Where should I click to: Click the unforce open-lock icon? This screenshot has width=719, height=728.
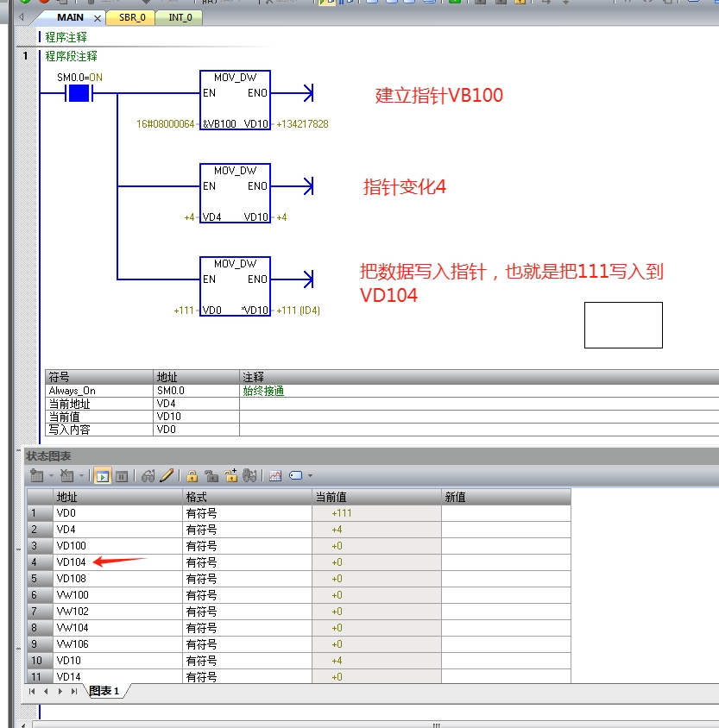[x=211, y=475]
